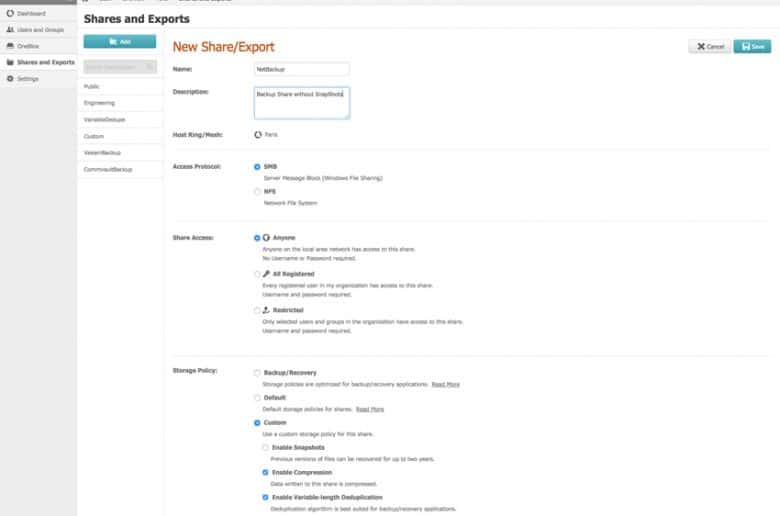Choose the Backup/Recovery storage policy

pos(257,373)
